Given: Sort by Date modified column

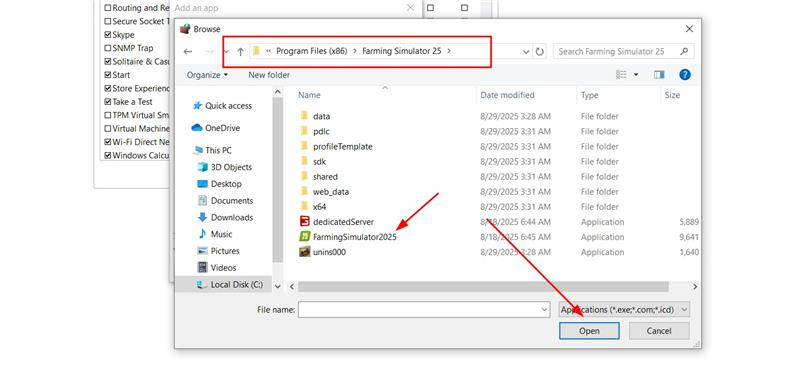Looking at the screenshot, I should (x=507, y=95).
